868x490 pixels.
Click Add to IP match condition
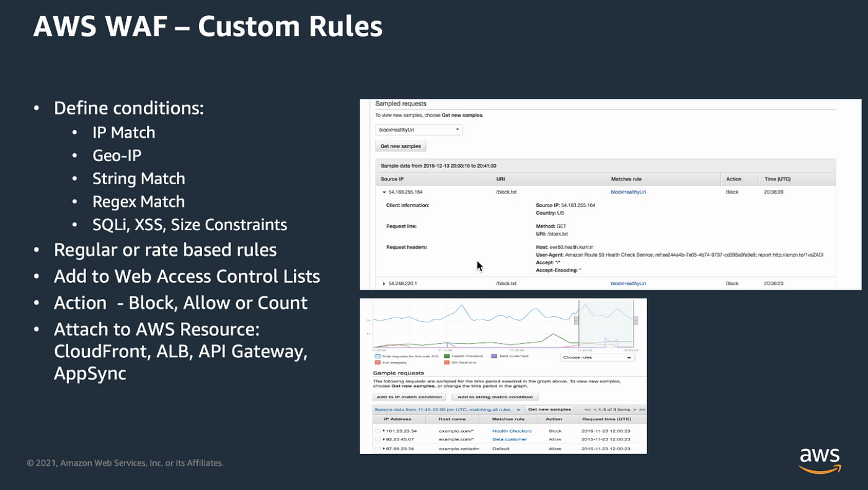pyautogui.click(x=409, y=397)
